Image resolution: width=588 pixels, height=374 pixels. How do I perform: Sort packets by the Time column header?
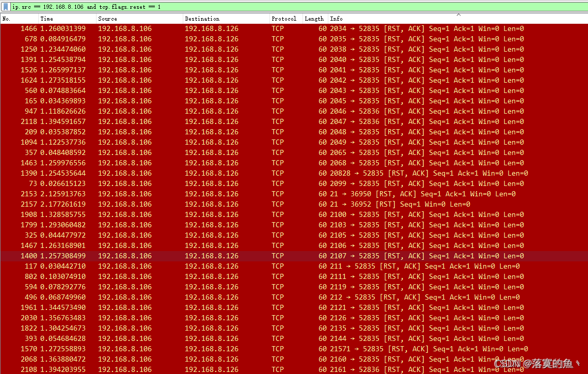pyautogui.click(x=67, y=19)
